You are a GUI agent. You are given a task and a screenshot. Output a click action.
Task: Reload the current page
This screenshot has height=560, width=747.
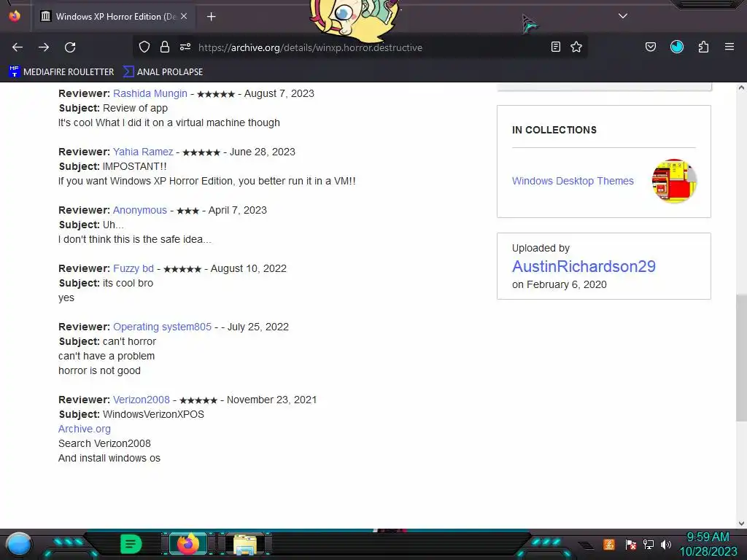[70, 47]
